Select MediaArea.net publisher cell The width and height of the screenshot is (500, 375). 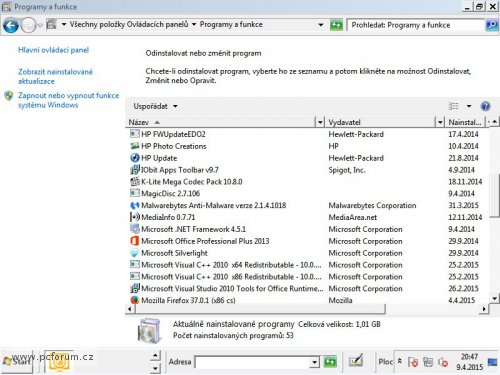click(x=353, y=217)
